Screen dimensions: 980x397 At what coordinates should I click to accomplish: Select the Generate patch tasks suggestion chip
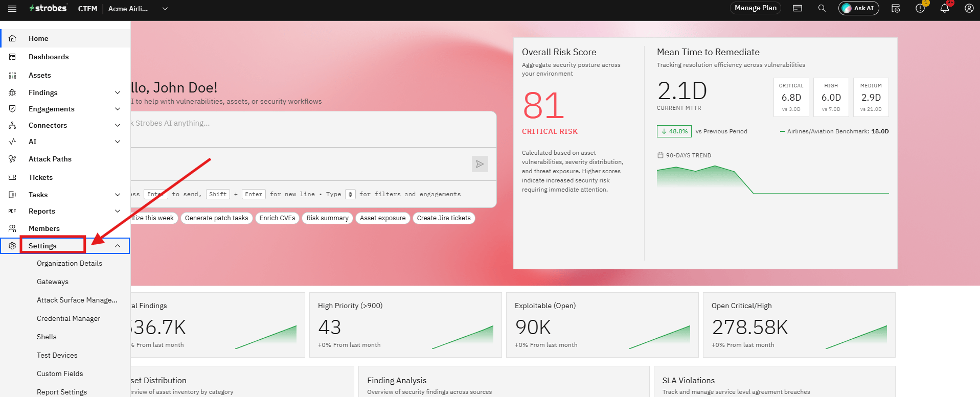tap(216, 218)
